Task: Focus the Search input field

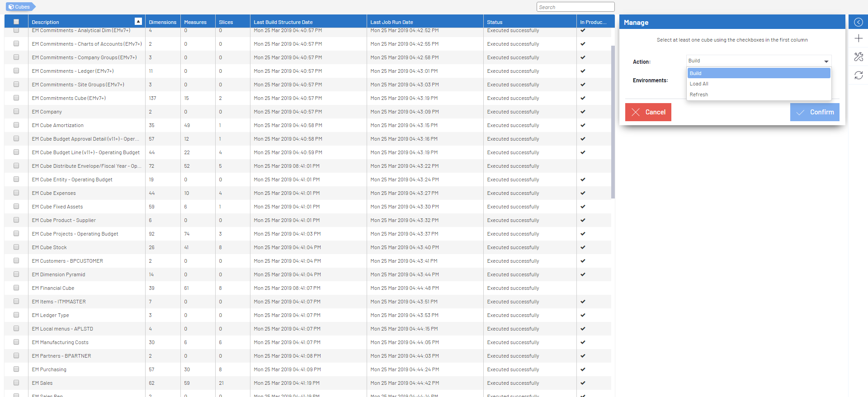Action: [x=575, y=7]
